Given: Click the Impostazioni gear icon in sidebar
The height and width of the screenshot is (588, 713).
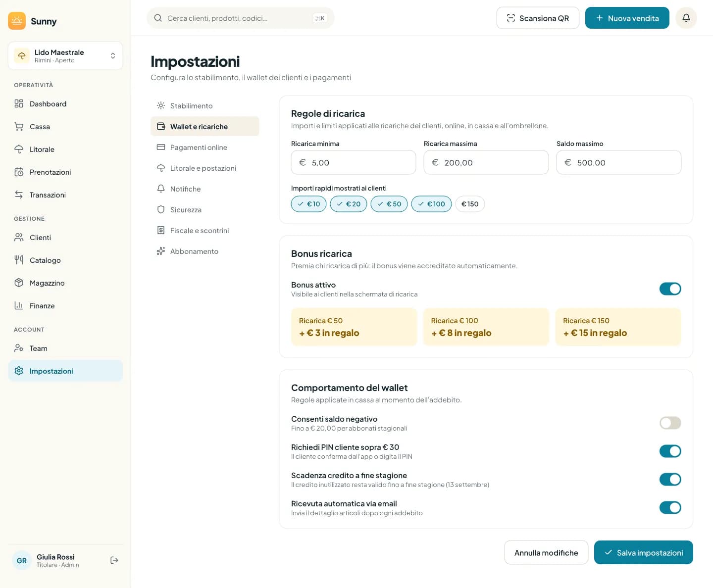Looking at the screenshot, I should tap(19, 371).
